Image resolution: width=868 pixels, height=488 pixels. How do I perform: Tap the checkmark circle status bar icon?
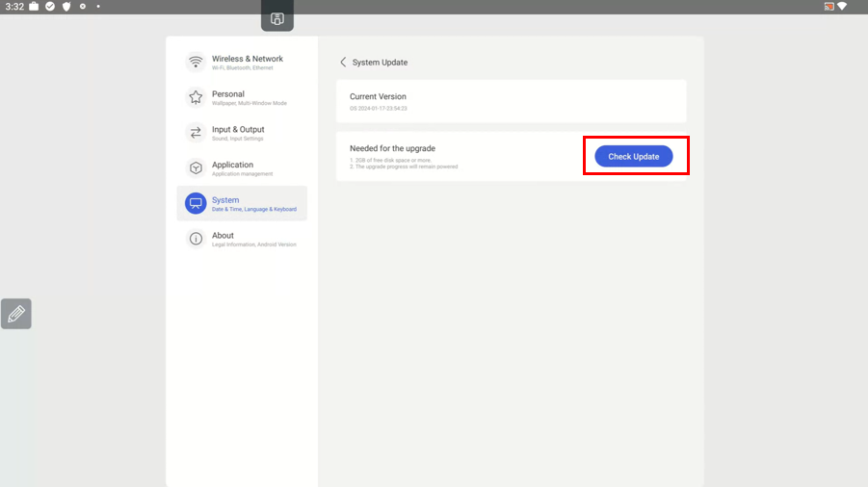pos(50,7)
